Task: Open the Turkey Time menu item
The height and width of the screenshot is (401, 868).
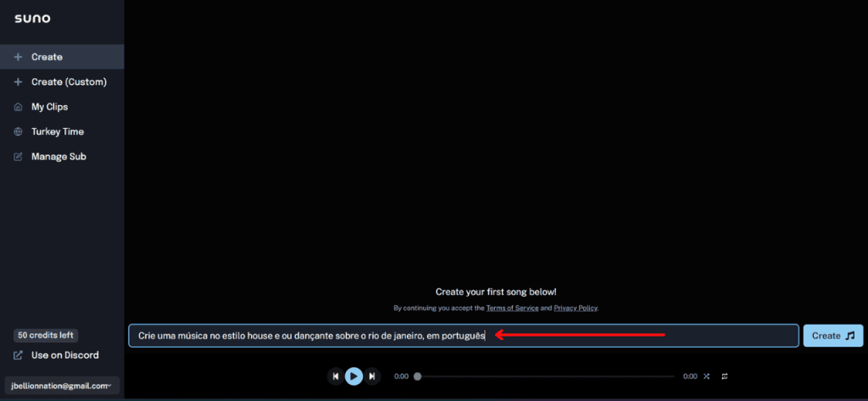Action: (58, 132)
